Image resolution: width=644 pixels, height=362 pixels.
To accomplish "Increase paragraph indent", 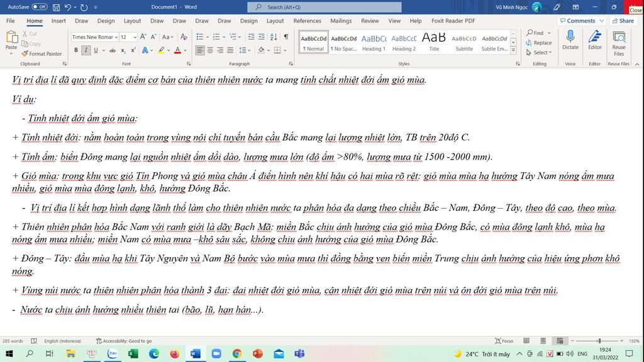I will [x=261, y=37].
